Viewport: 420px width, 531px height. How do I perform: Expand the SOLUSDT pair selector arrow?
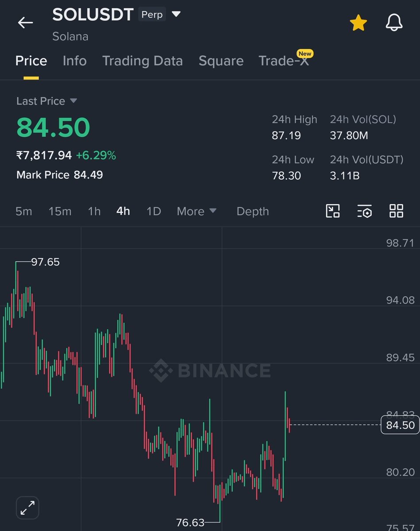click(176, 14)
